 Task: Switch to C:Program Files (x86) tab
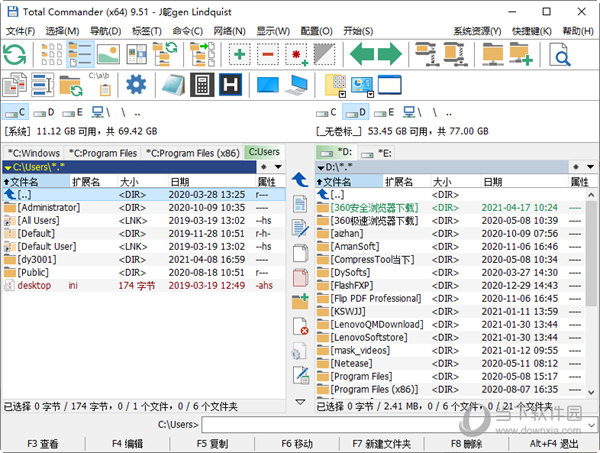tap(193, 153)
